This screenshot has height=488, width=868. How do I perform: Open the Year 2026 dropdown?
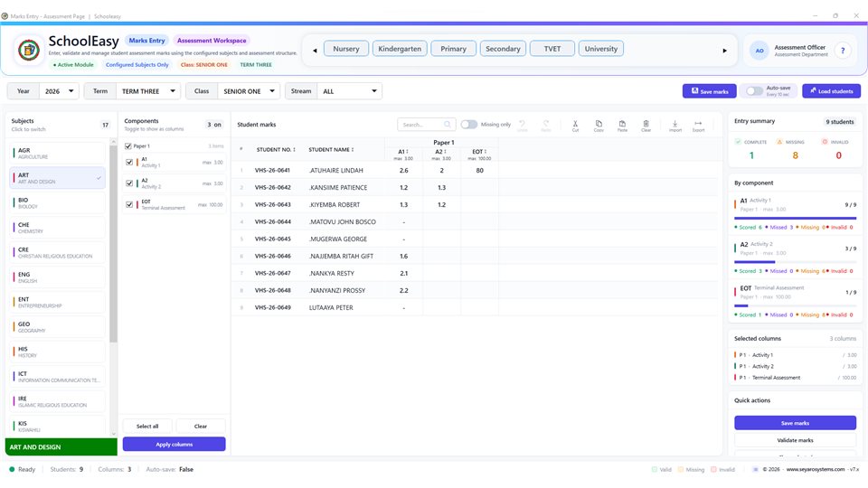(60, 91)
